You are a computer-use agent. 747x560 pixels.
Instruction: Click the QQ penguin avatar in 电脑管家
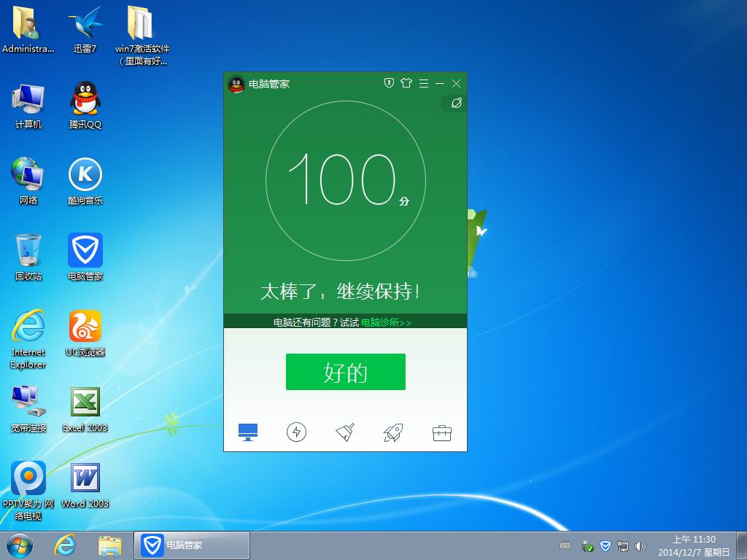(x=236, y=84)
